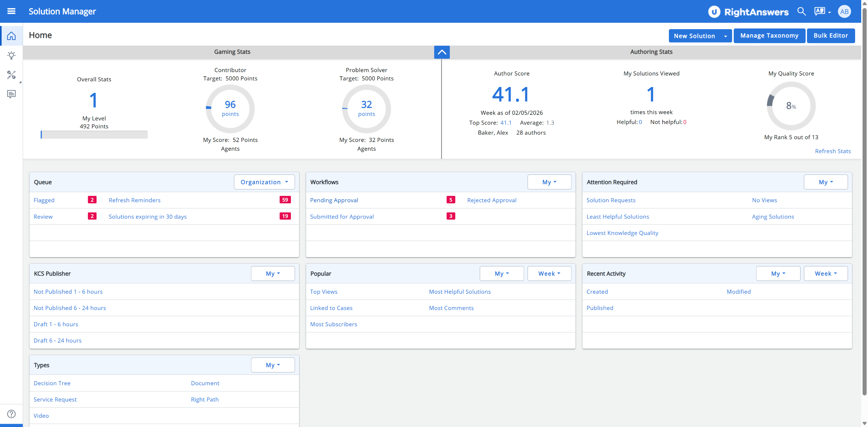Click the help question mark icon
This screenshot has width=868, height=427.
pos(12,414)
